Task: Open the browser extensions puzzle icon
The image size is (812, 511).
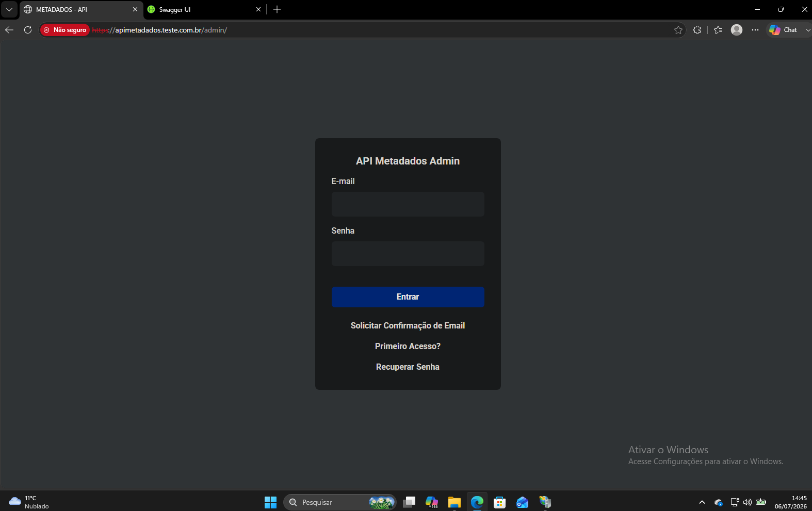Action: tap(697, 30)
